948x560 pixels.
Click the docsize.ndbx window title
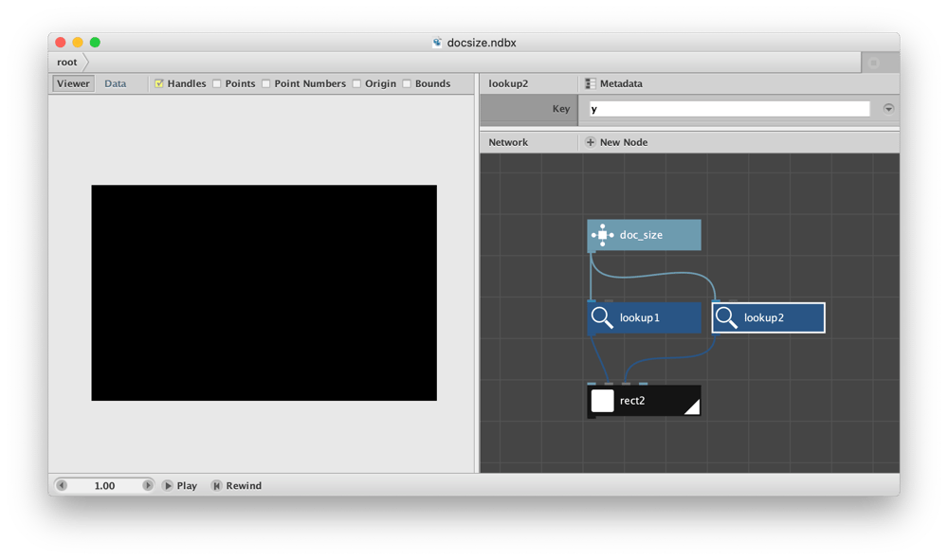482,43
